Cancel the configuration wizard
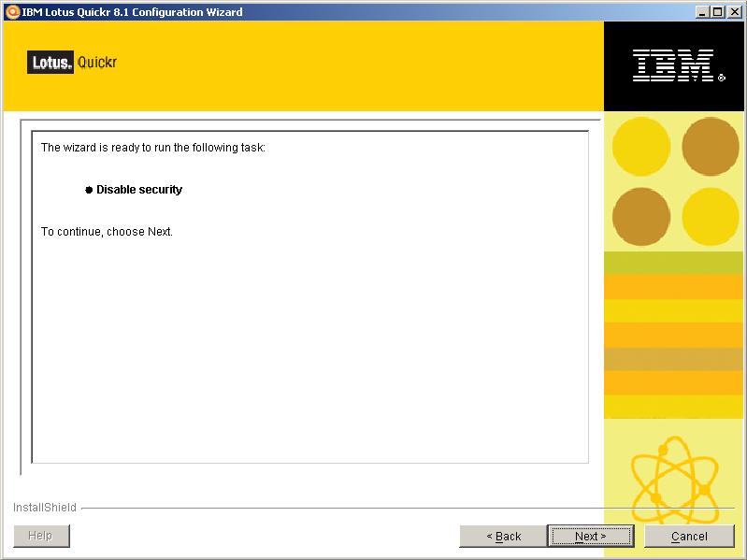 (689, 537)
